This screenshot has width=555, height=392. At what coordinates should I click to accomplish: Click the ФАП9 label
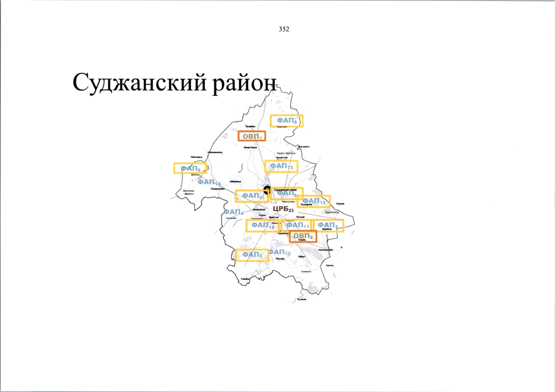(x=287, y=194)
